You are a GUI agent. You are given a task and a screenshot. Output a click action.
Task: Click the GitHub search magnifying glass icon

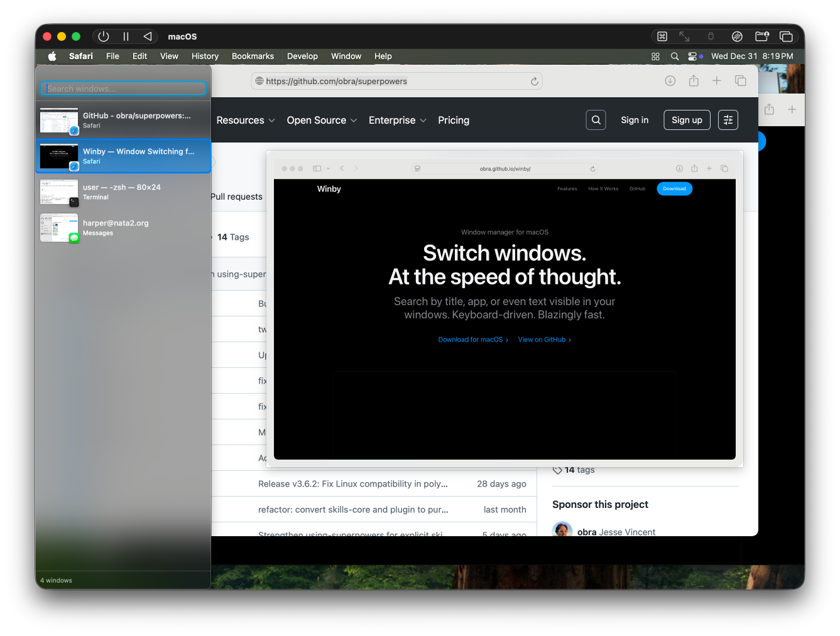(596, 120)
